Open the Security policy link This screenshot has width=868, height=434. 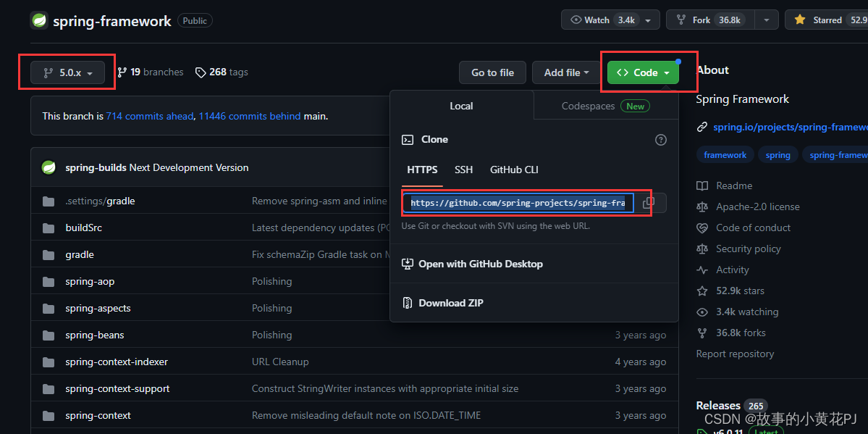749,249
